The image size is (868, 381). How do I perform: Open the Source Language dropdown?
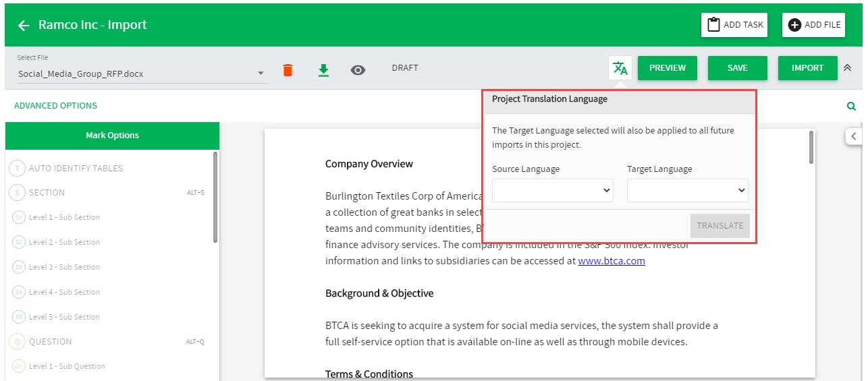click(x=552, y=191)
